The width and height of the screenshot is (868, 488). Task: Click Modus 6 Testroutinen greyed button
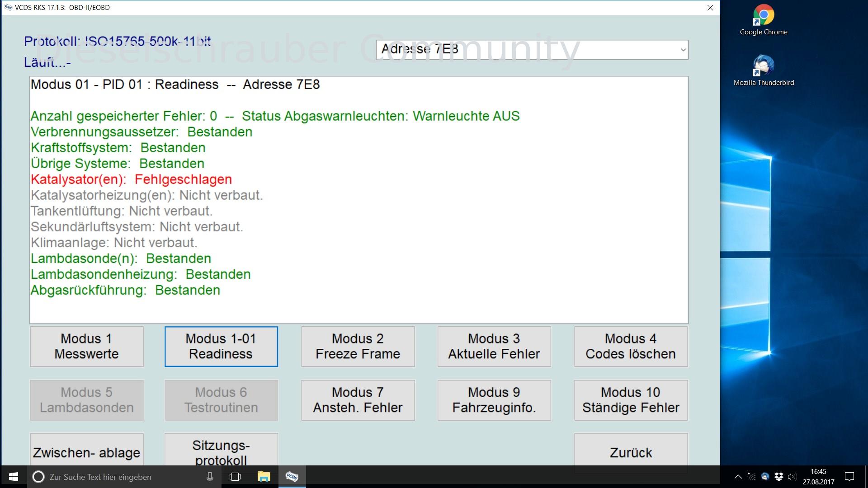tap(221, 399)
